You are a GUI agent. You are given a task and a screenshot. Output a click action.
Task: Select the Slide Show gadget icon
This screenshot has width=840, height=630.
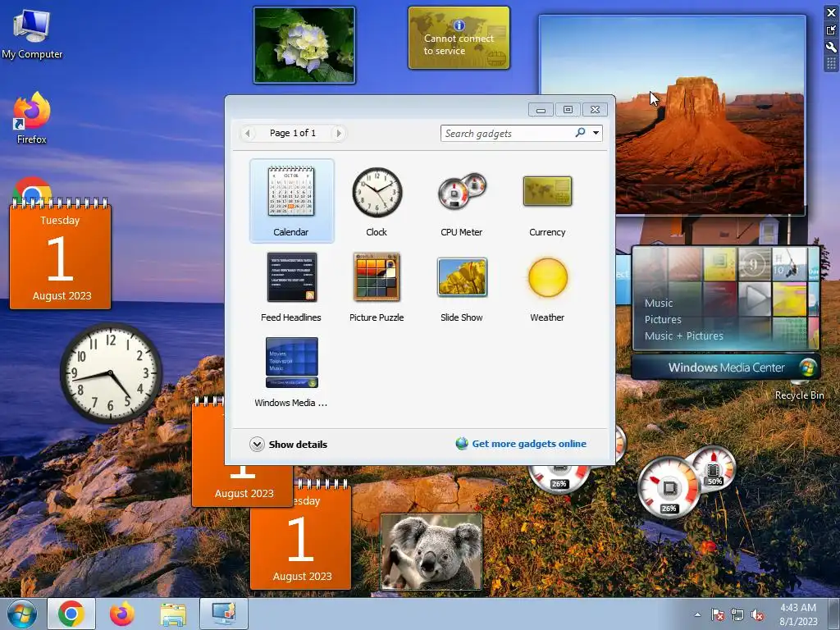[462, 277]
